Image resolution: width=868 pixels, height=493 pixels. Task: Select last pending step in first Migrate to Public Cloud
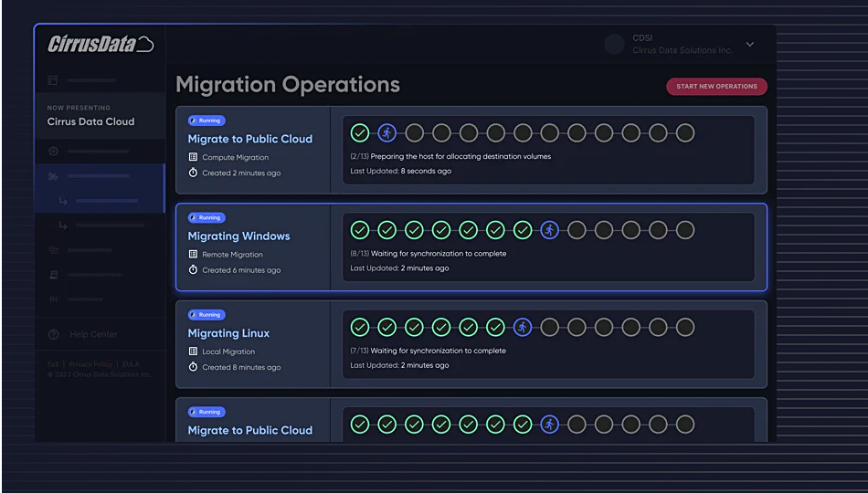(x=685, y=132)
